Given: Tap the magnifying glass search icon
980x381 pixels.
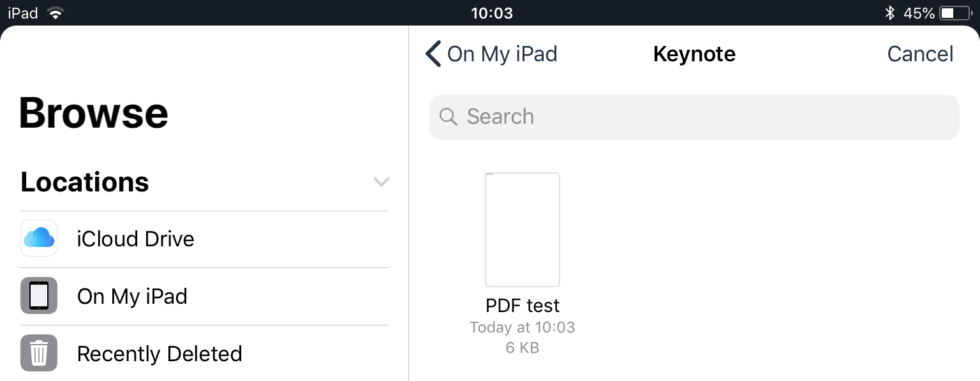Looking at the screenshot, I should point(449,117).
